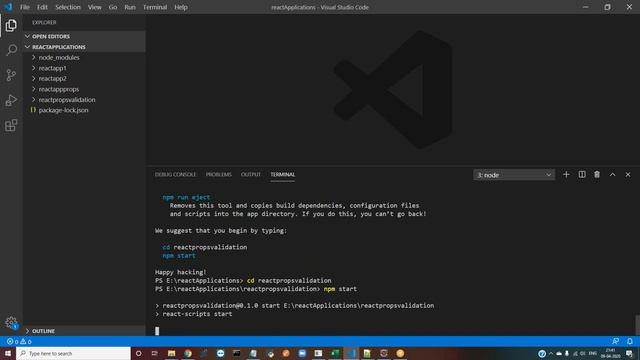640x360 pixels.
Task: Open the Source Control view
Action: (11, 75)
